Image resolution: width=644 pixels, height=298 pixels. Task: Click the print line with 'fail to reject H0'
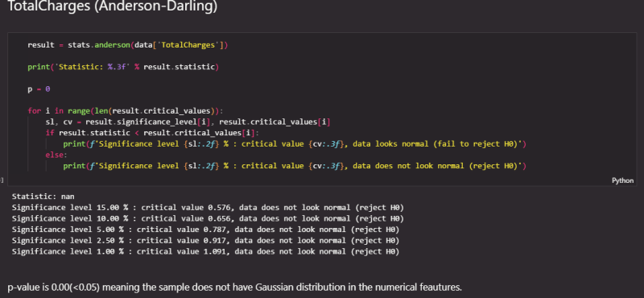tap(295, 144)
